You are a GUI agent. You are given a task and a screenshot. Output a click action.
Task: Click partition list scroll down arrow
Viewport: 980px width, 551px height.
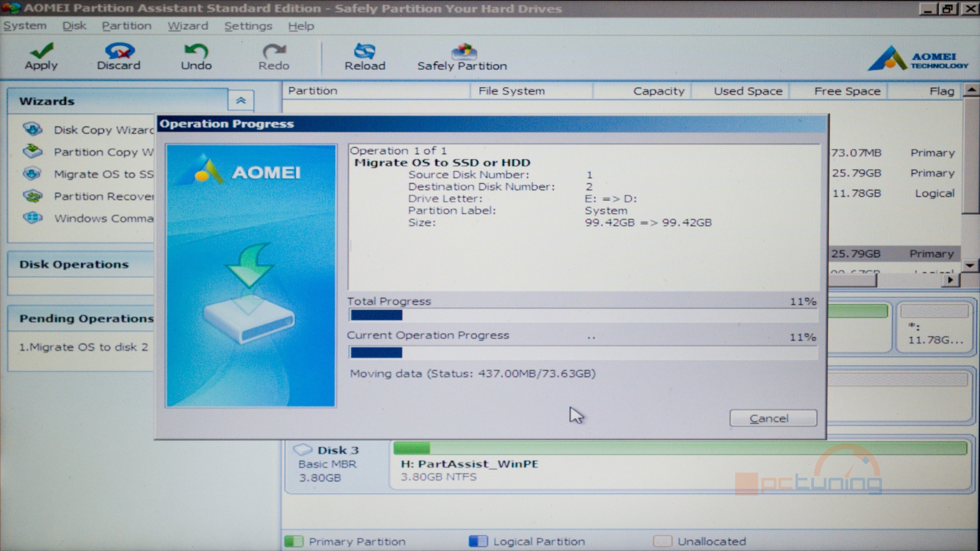pyautogui.click(x=970, y=265)
